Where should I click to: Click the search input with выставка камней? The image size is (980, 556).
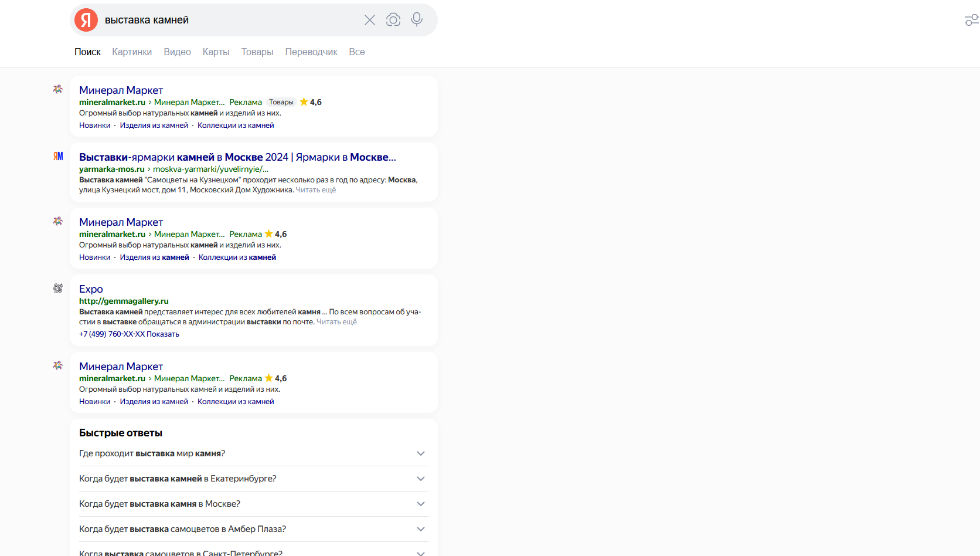[229, 20]
